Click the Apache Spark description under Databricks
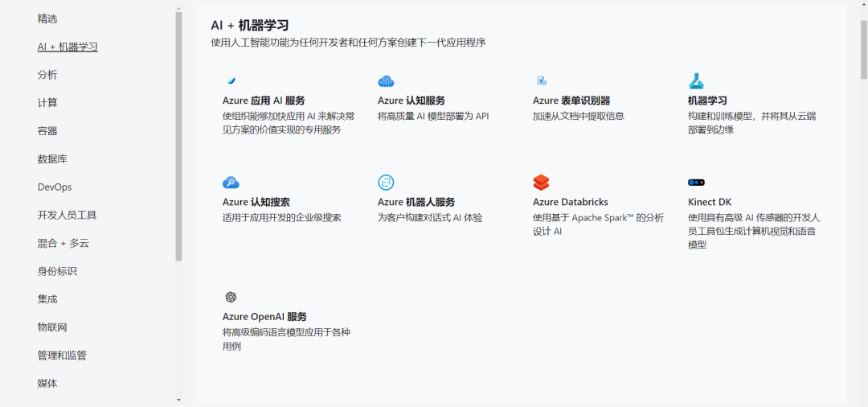This screenshot has width=868, height=407. [x=599, y=224]
